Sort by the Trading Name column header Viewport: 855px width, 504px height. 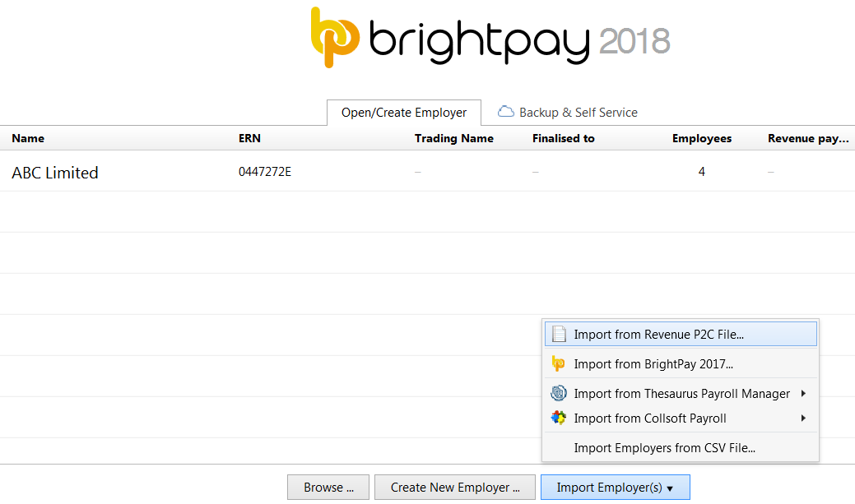tap(453, 138)
